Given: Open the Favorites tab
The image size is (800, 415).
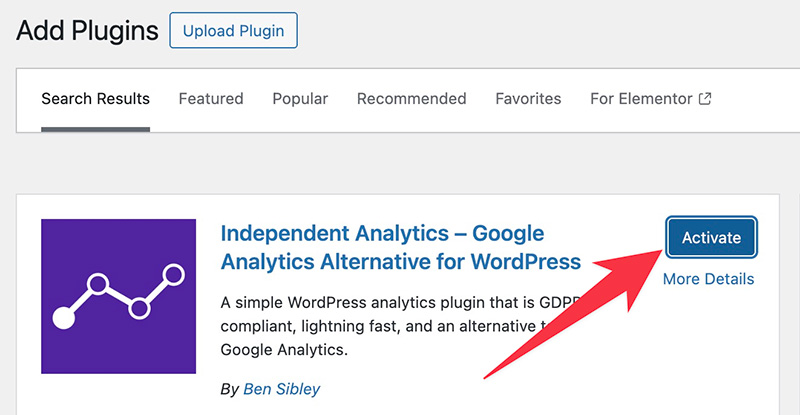Looking at the screenshot, I should (528, 99).
